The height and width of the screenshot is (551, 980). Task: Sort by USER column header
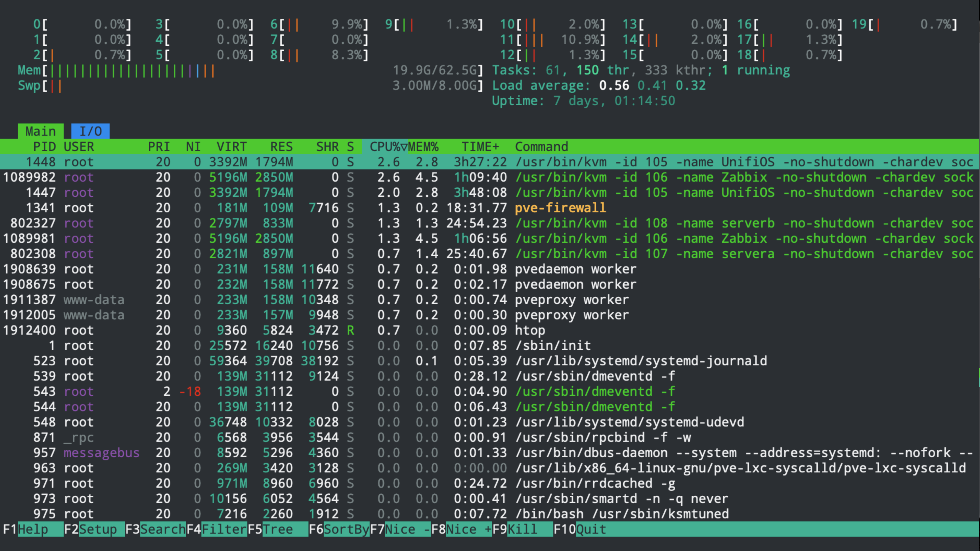[79, 147]
